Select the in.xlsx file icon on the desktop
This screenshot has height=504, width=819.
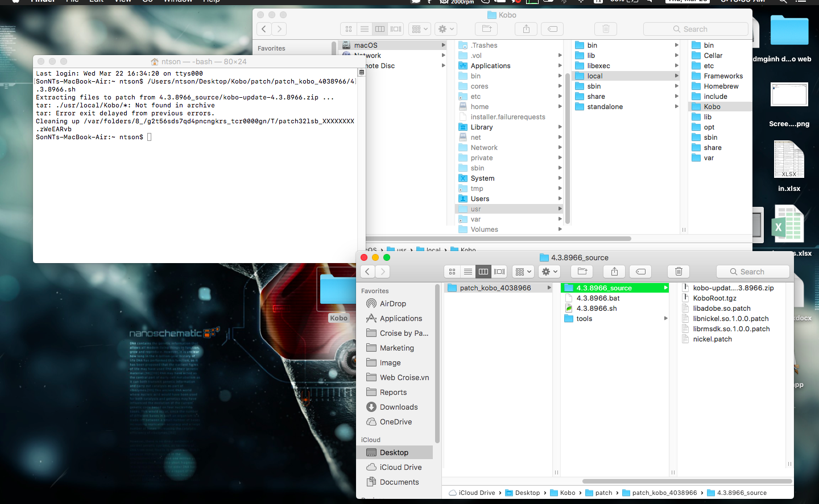point(789,160)
